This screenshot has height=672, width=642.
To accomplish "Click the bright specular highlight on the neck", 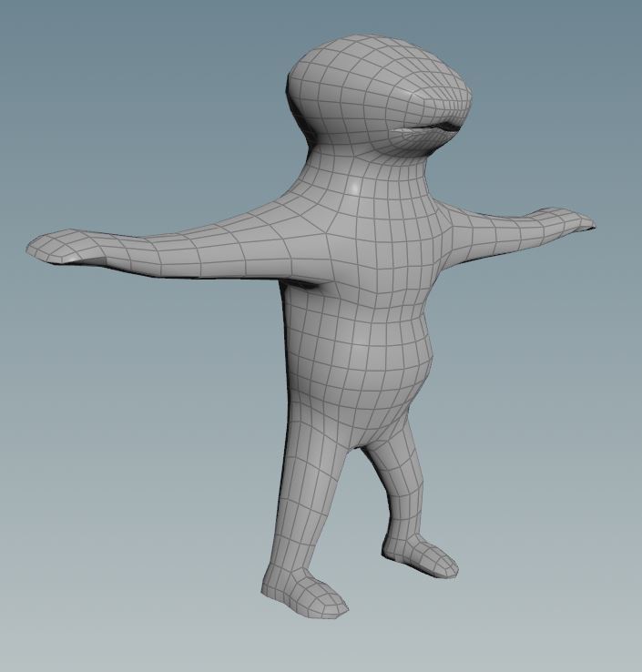I will click(x=353, y=185).
